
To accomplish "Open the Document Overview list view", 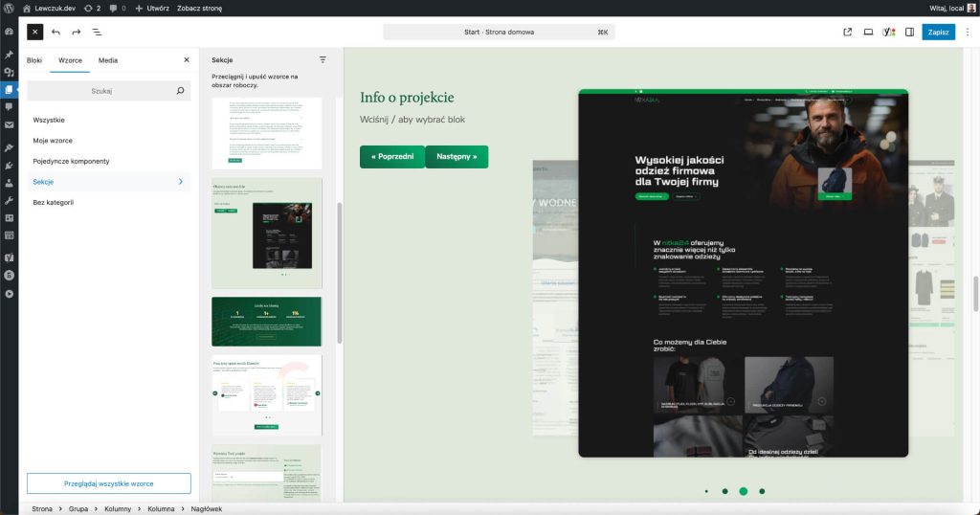I will pos(97,32).
